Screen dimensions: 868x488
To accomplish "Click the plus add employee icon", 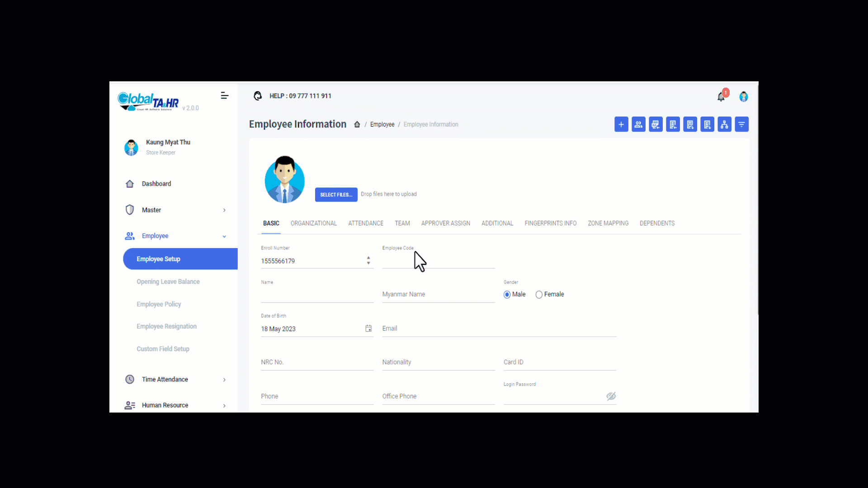I will [x=621, y=124].
